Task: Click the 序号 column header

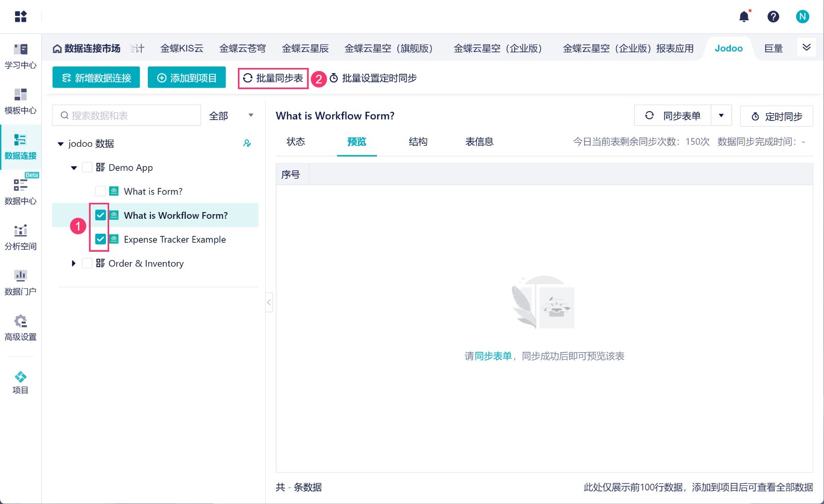Action: pyautogui.click(x=290, y=175)
